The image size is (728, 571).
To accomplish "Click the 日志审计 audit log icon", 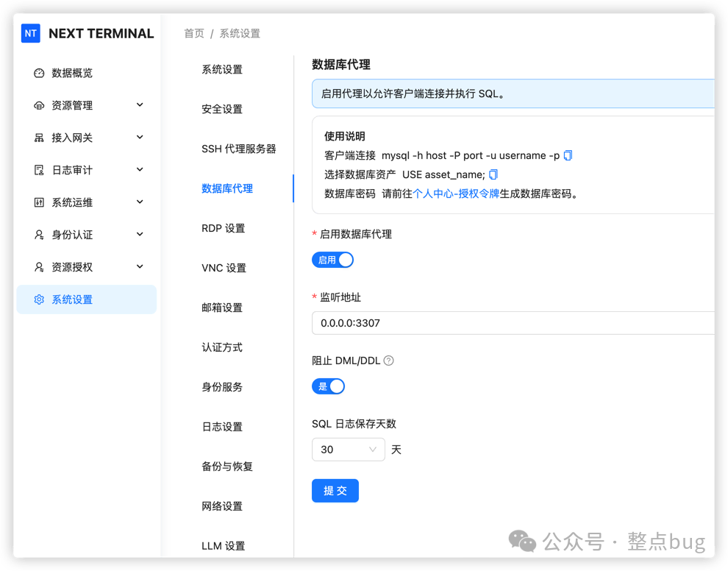I will tap(39, 170).
